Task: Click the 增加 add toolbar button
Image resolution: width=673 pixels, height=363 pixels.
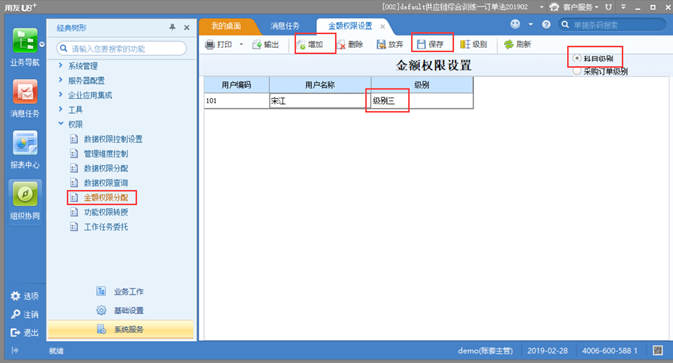Action: [x=310, y=44]
